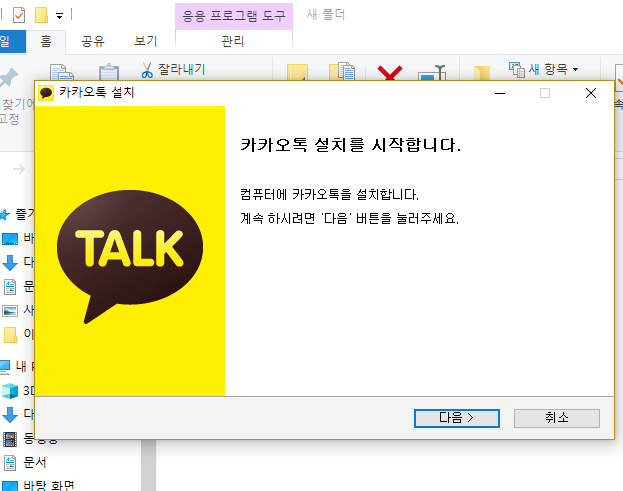This screenshot has height=491, width=623.
Task: Click the rename icon in Explorer ribbon
Action: click(x=432, y=72)
